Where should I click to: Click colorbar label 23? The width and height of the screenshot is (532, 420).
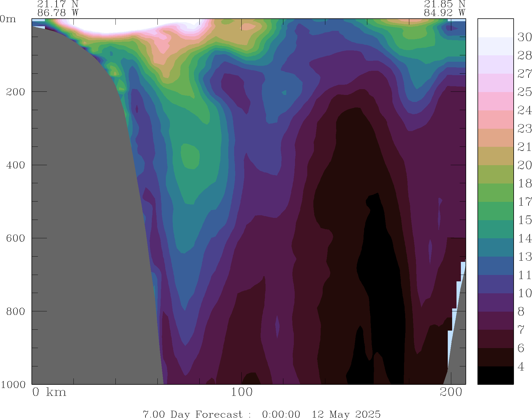click(525, 129)
